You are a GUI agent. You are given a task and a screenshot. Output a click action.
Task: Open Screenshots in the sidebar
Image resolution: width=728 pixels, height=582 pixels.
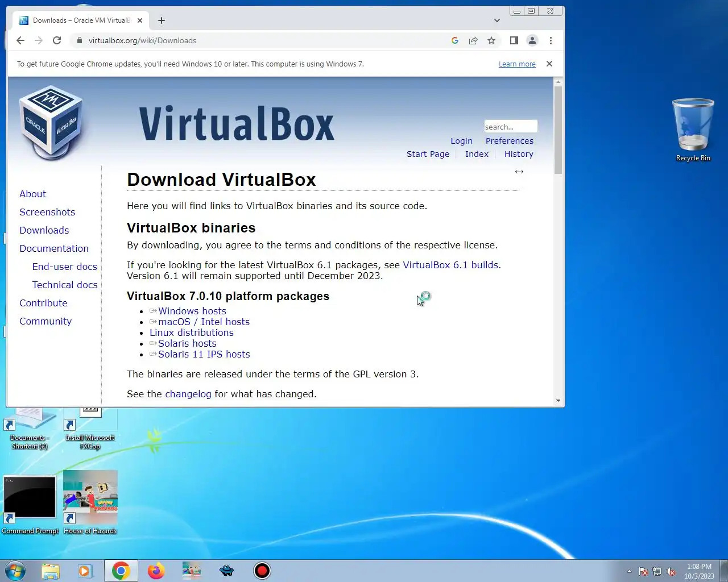[x=47, y=212]
